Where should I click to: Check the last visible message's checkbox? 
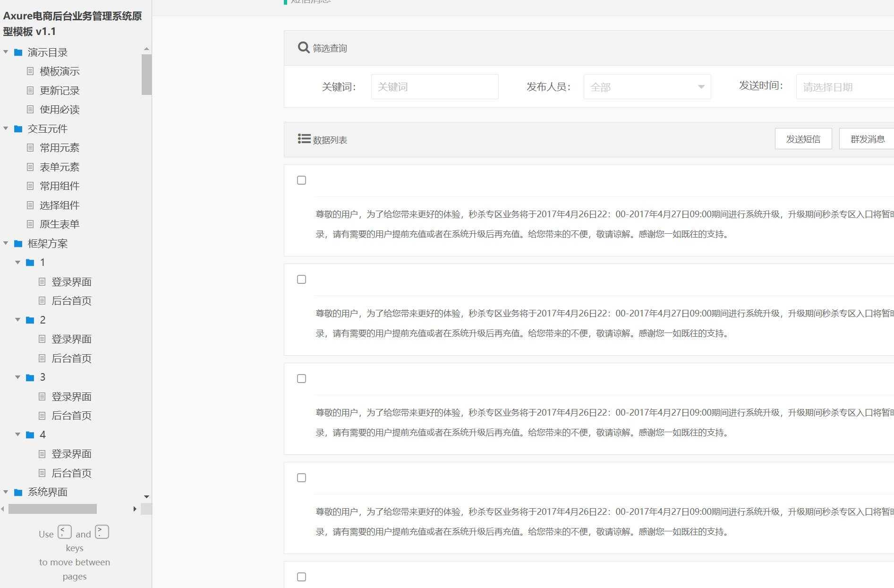tap(301, 576)
